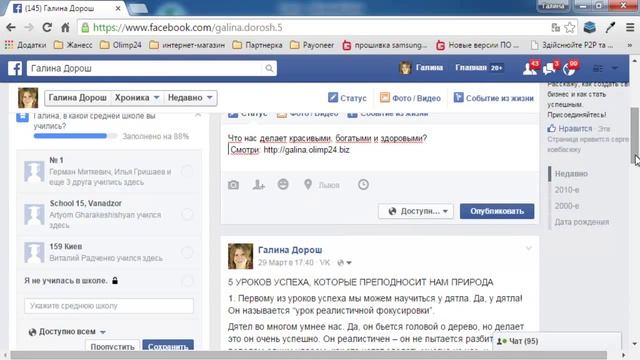
Task: Click the post author avatar thumbnail
Action: coord(240,256)
